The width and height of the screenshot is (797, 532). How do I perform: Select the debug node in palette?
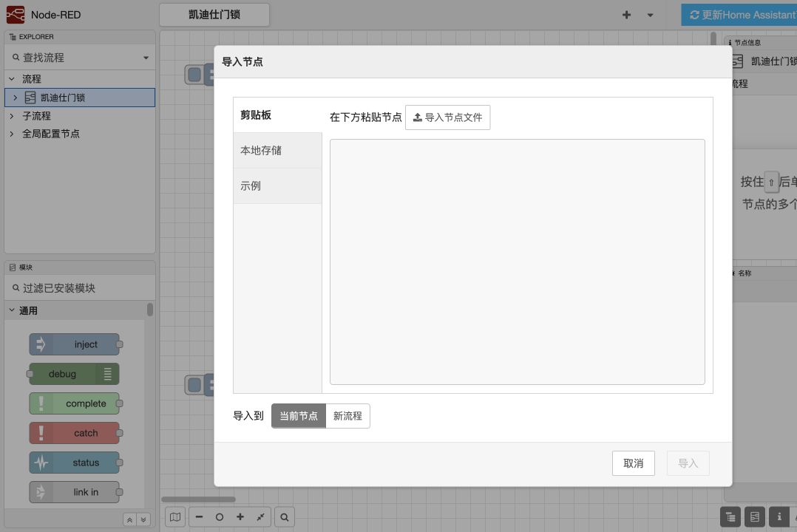coord(74,374)
